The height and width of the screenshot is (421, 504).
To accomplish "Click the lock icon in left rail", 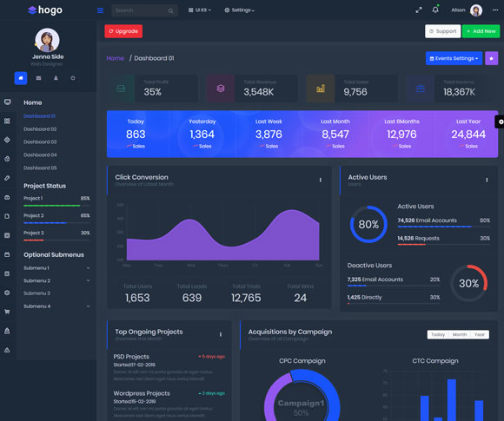I will click(7, 331).
